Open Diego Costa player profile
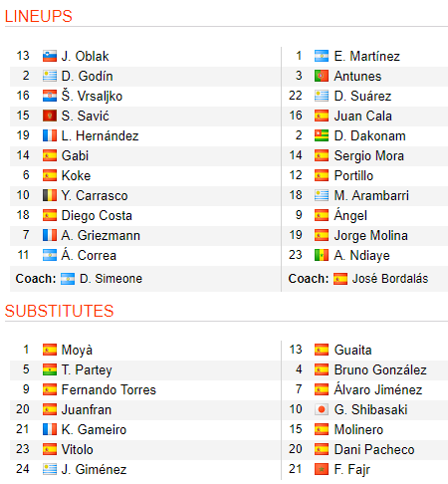The width and height of the screenshot is (448, 484). [97, 215]
